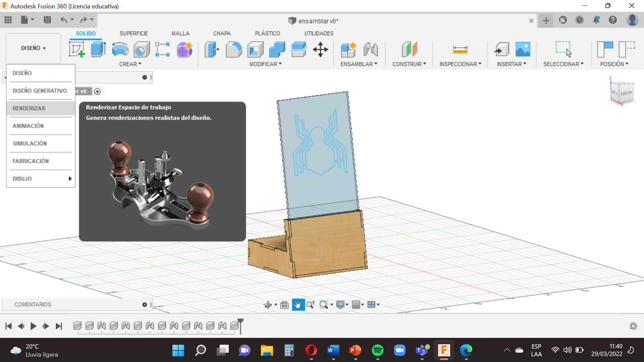Select the Joint tool icon

[x=370, y=50]
